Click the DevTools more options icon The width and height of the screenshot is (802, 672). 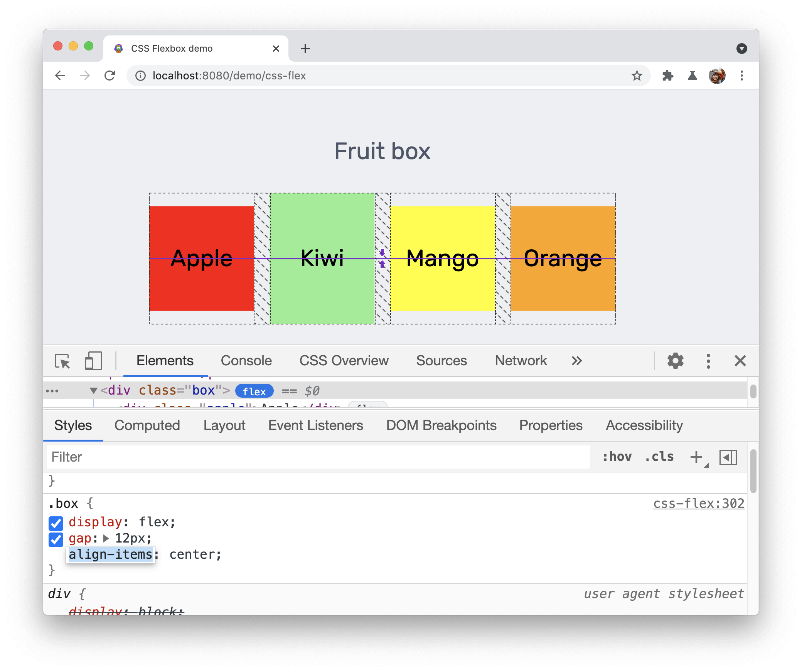[x=707, y=361]
